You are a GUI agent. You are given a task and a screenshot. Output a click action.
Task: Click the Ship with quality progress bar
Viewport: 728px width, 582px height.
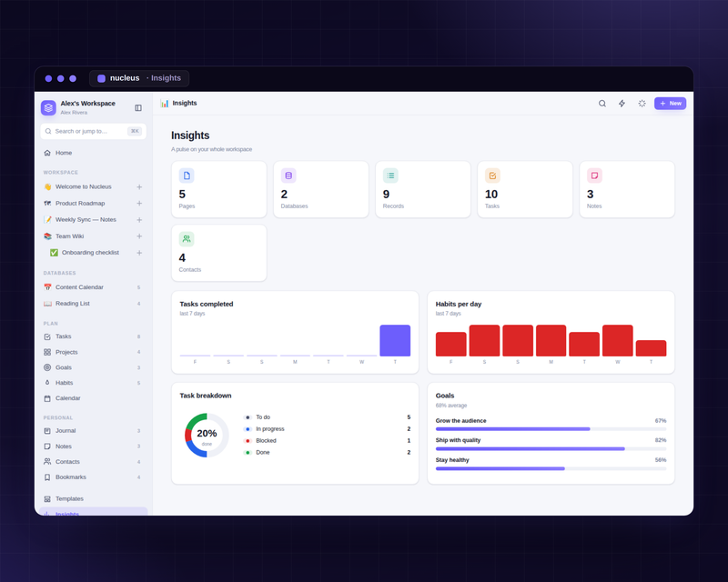(x=551, y=449)
